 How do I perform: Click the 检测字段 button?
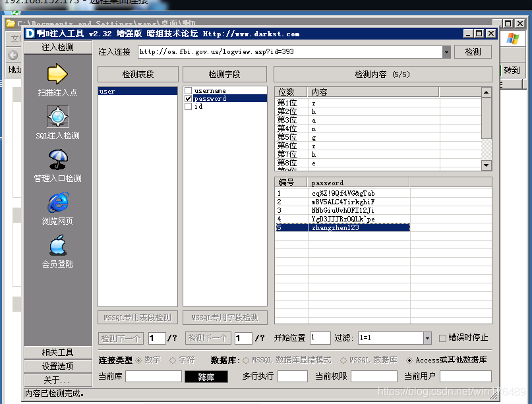coord(225,74)
